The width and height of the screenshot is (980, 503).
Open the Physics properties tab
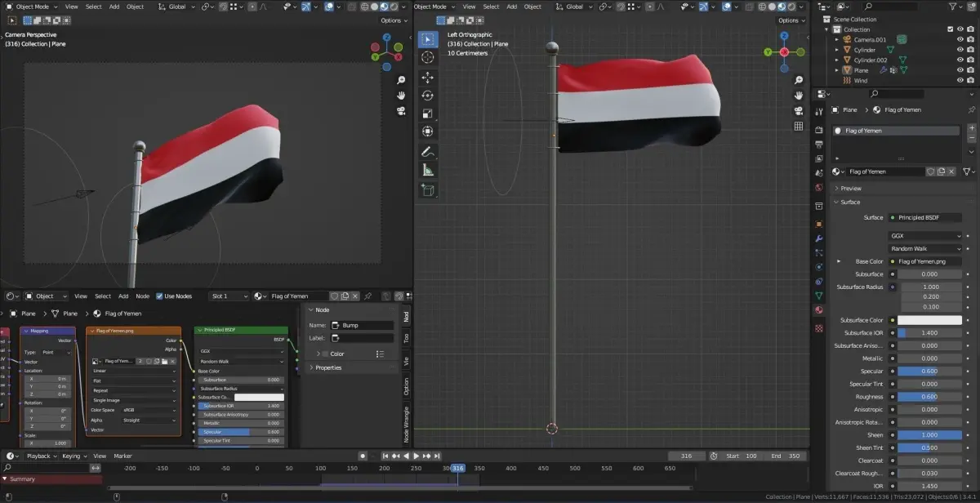point(819,266)
